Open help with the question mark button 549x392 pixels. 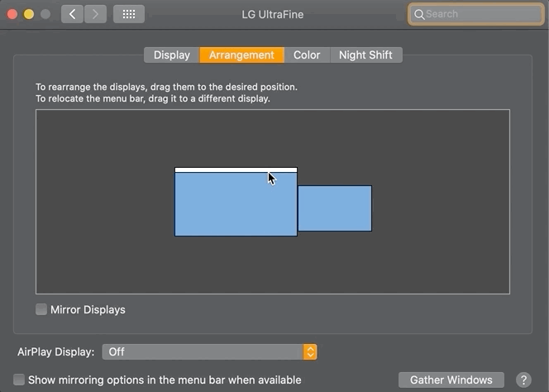523,380
